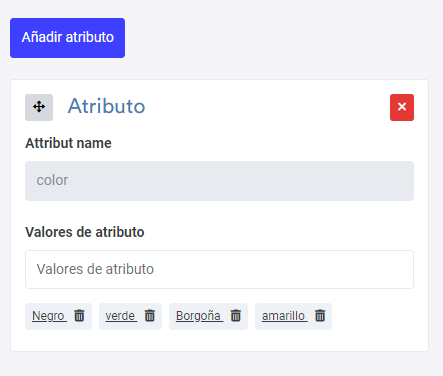Delete the Borgoña value with trash icon
Viewport: 443px width, 376px height.
point(236,315)
